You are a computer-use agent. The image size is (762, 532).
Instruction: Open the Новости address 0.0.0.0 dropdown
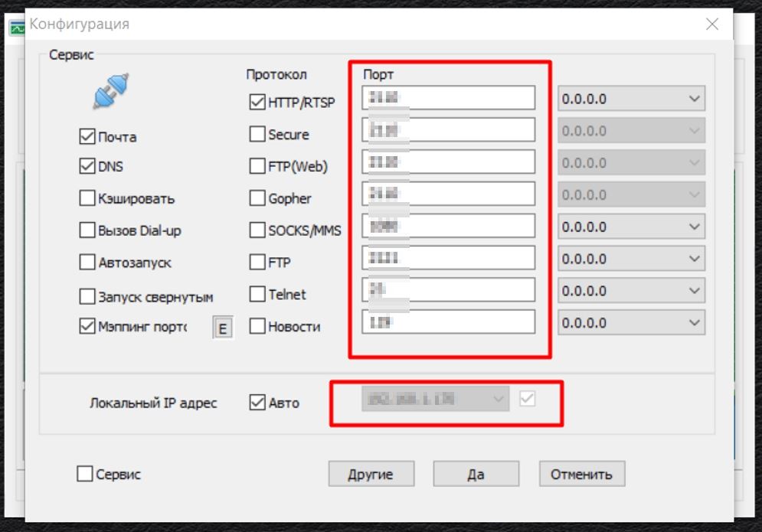[631, 323]
